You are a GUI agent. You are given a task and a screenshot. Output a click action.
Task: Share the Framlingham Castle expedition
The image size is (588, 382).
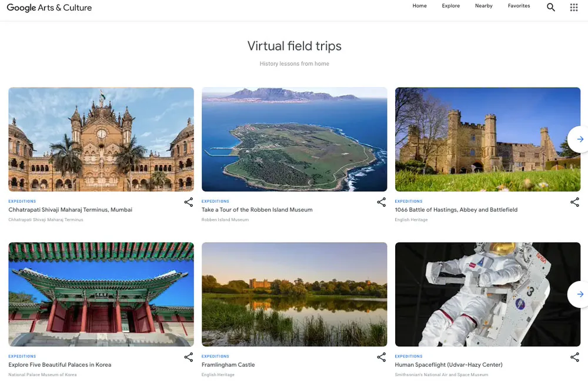[x=381, y=357]
